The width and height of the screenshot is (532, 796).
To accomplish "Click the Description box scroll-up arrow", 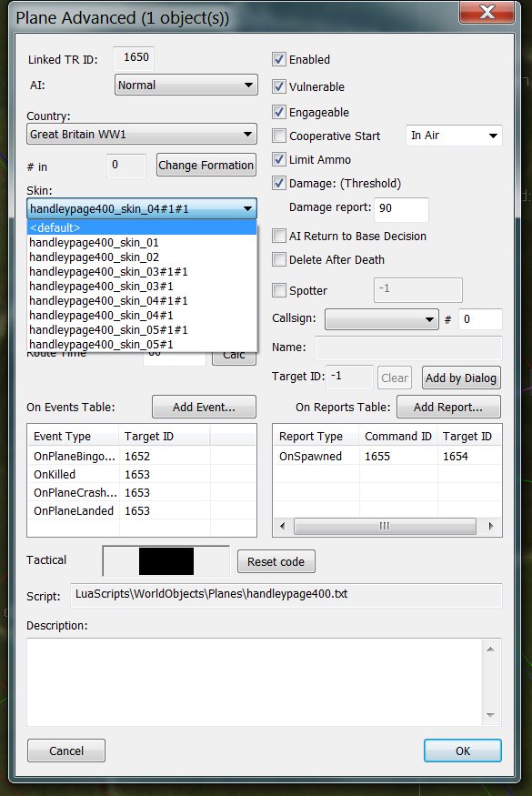I will tap(490, 649).
